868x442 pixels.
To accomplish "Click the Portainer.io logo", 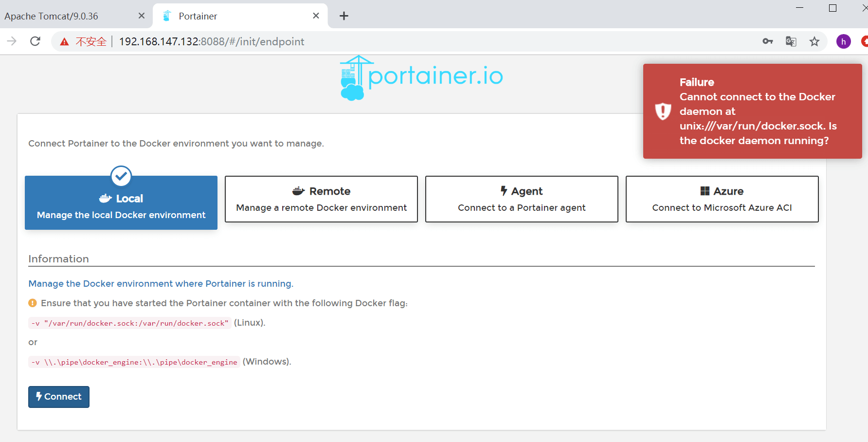I will pyautogui.click(x=421, y=78).
